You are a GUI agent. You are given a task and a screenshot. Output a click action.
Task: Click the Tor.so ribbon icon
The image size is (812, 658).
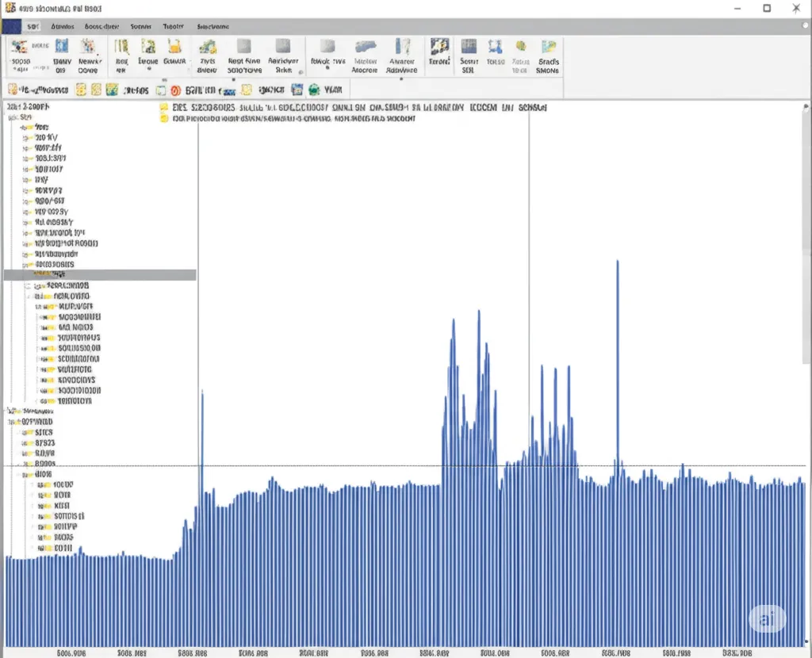[x=495, y=47]
